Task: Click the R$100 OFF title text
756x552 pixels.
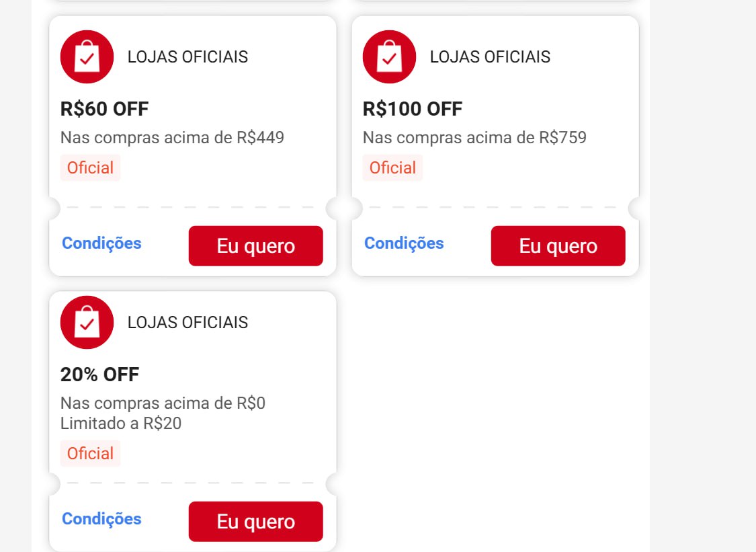Action: pos(412,108)
